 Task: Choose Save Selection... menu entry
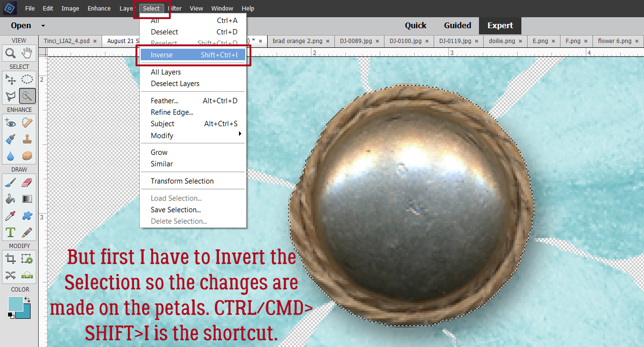click(193, 210)
